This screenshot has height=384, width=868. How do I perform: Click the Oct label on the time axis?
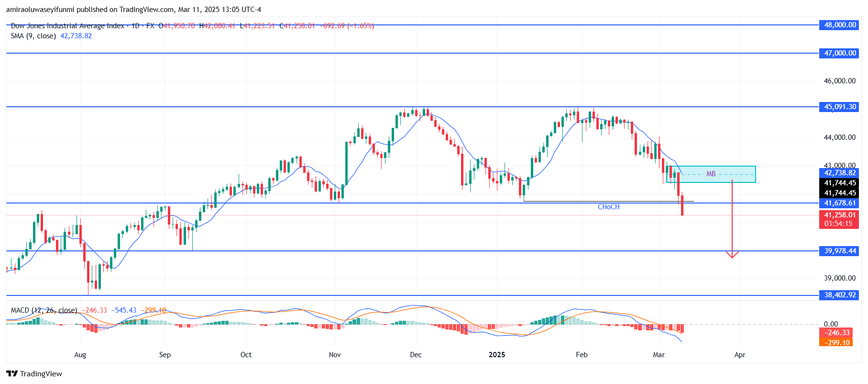click(246, 355)
